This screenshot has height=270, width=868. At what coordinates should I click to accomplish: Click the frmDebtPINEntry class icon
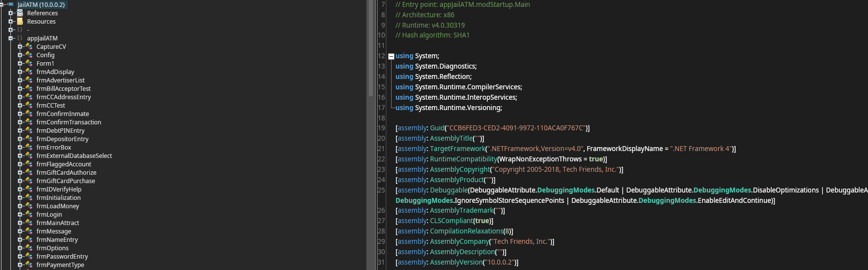(x=29, y=130)
